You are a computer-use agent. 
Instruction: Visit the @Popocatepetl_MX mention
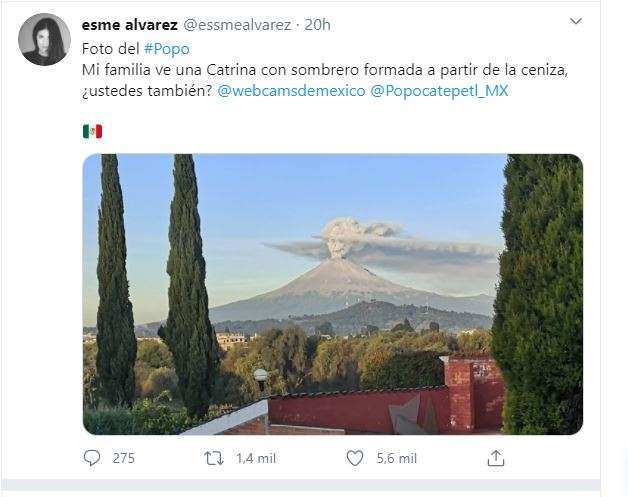(x=439, y=91)
